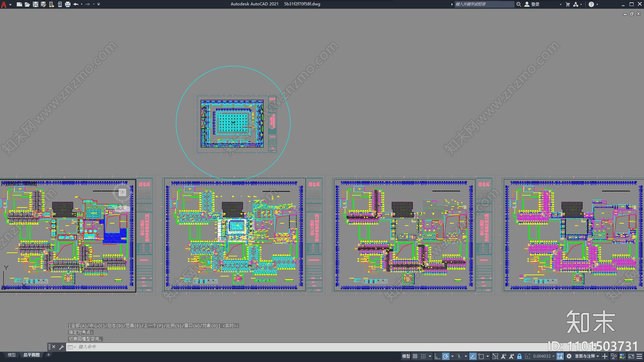Toggle the grid display in status bar
This screenshot has height=362, width=644.
pyautogui.click(x=415, y=356)
